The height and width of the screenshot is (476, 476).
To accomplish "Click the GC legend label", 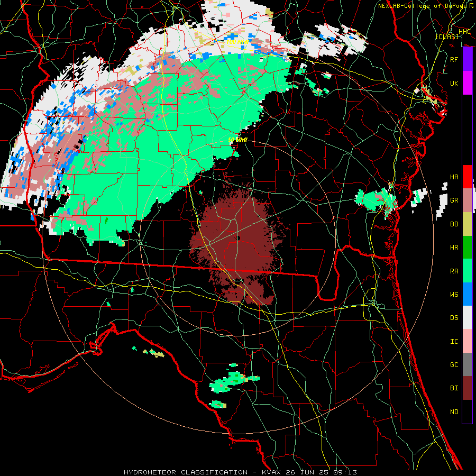I will (454, 365).
